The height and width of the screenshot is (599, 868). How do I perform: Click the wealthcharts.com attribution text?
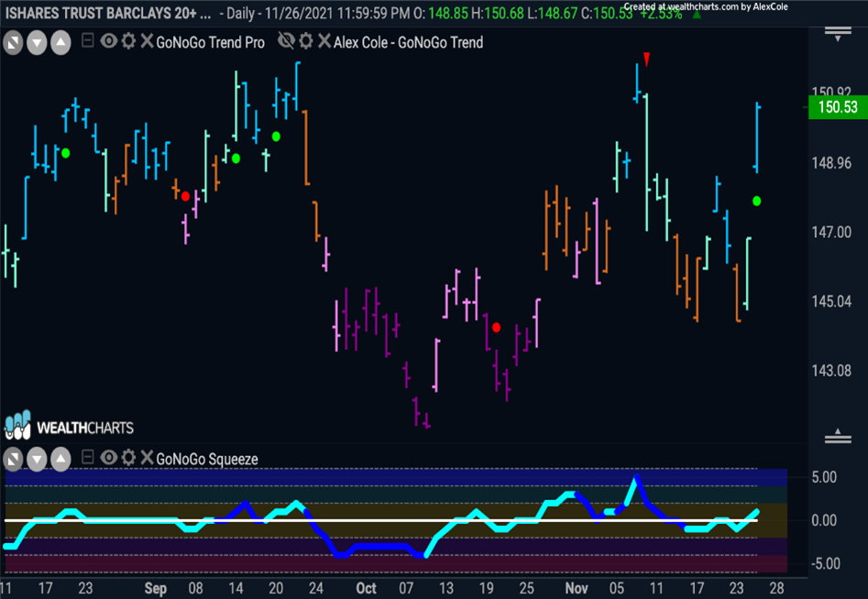(x=706, y=6)
